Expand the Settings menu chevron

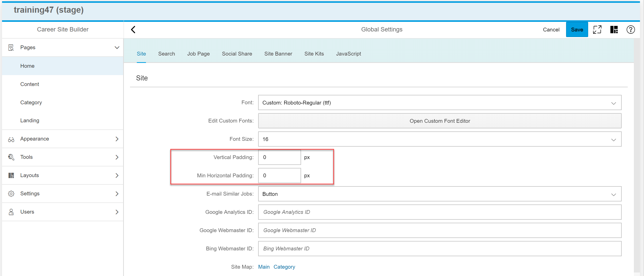click(x=117, y=194)
